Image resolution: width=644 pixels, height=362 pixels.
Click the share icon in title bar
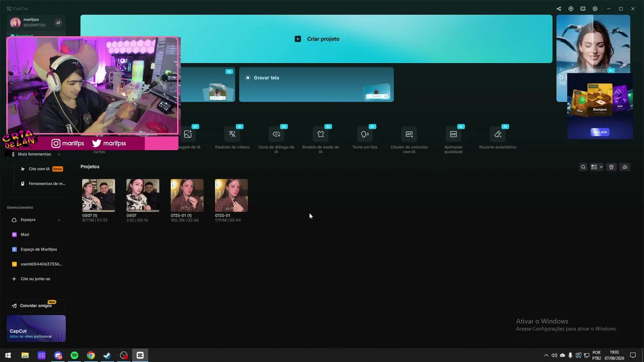[558, 9]
